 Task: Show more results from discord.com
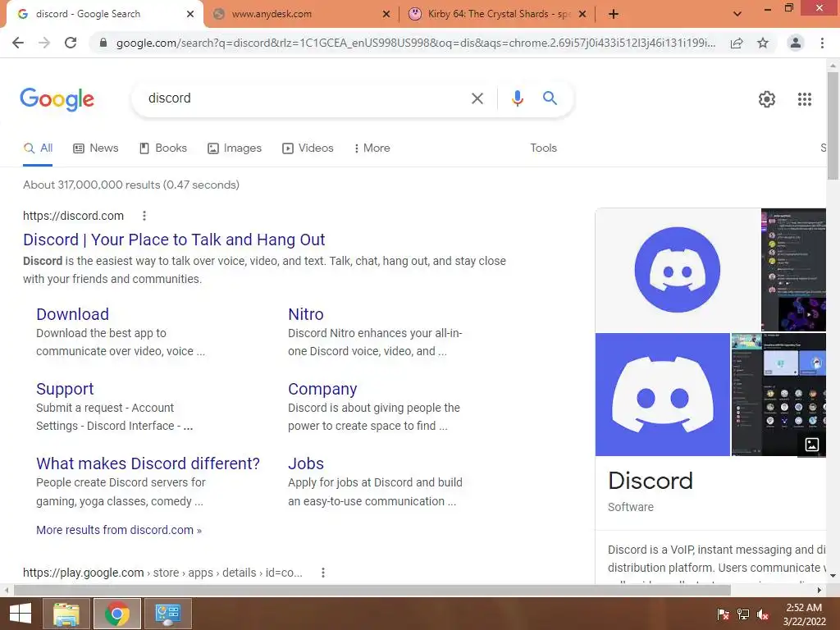(119, 530)
